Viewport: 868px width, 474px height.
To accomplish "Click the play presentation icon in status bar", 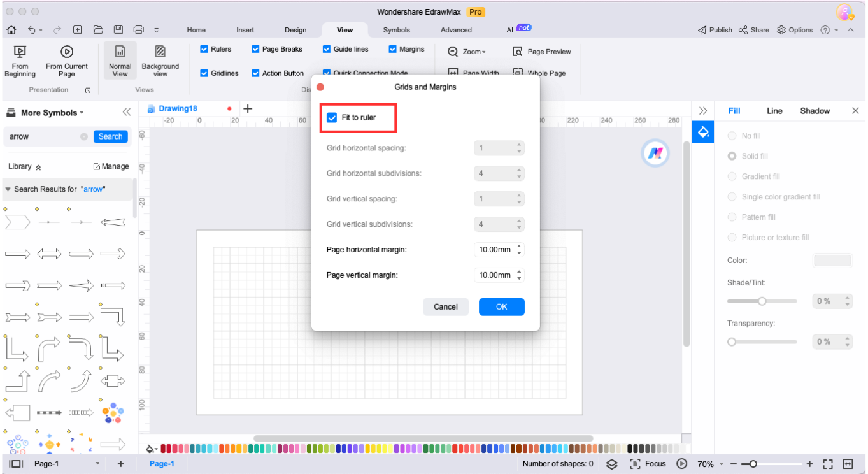I will click(682, 464).
